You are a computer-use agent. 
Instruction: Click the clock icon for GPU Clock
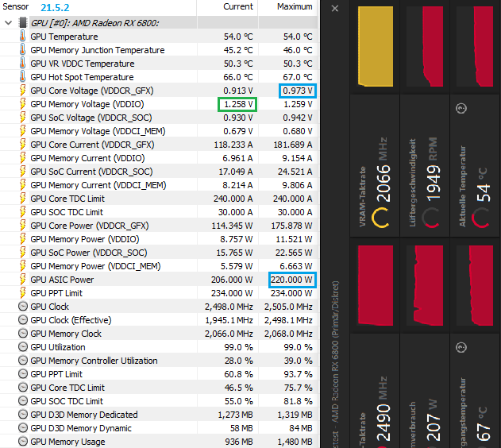pos(23,307)
